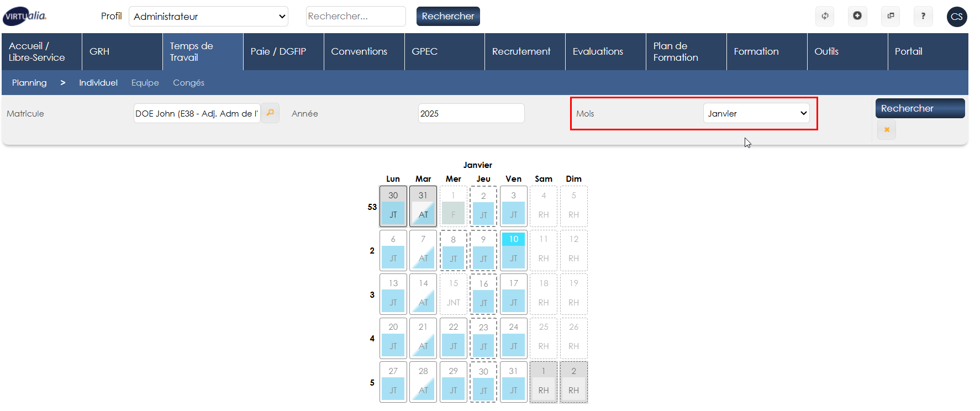
Task: Expand the Mois dropdown showing Janvier
Action: [756, 113]
